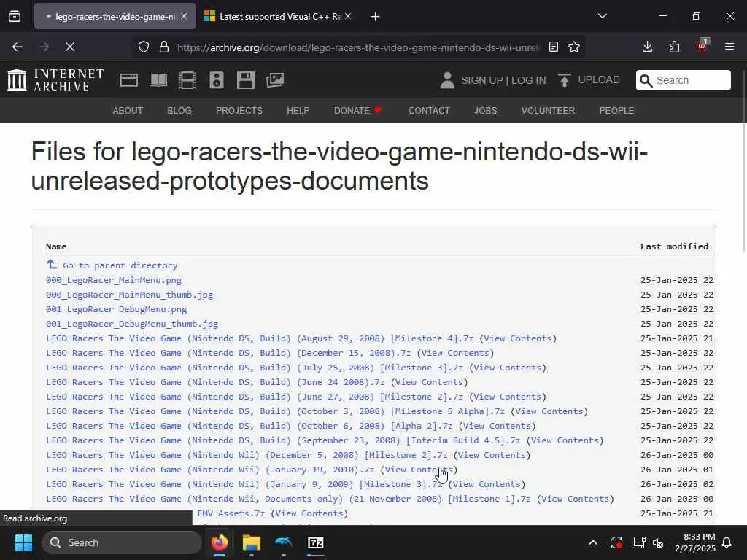Image resolution: width=747 pixels, height=560 pixels.
Task: Click muted volume icon in system tray
Action: [x=658, y=542]
